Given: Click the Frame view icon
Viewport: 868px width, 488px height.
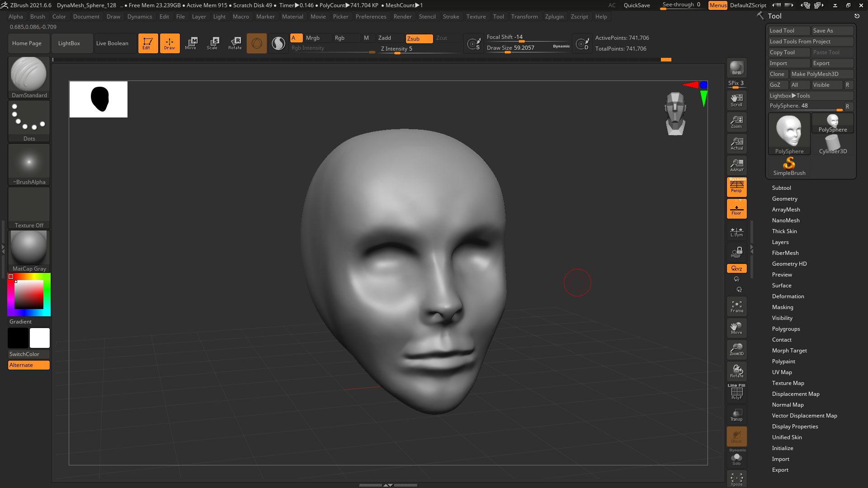Looking at the screenshot, I should (736, 307).
